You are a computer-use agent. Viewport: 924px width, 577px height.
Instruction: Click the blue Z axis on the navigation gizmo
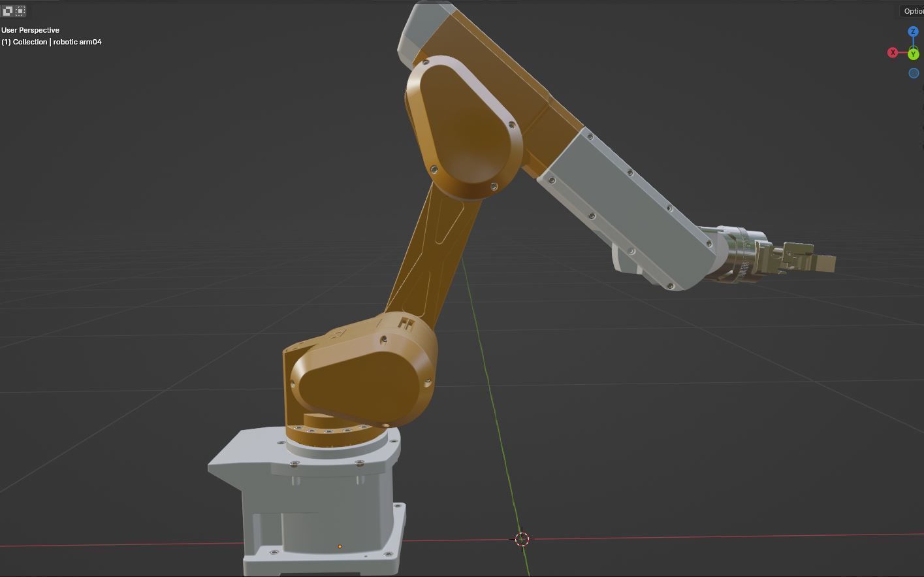(x=913, y=31)
